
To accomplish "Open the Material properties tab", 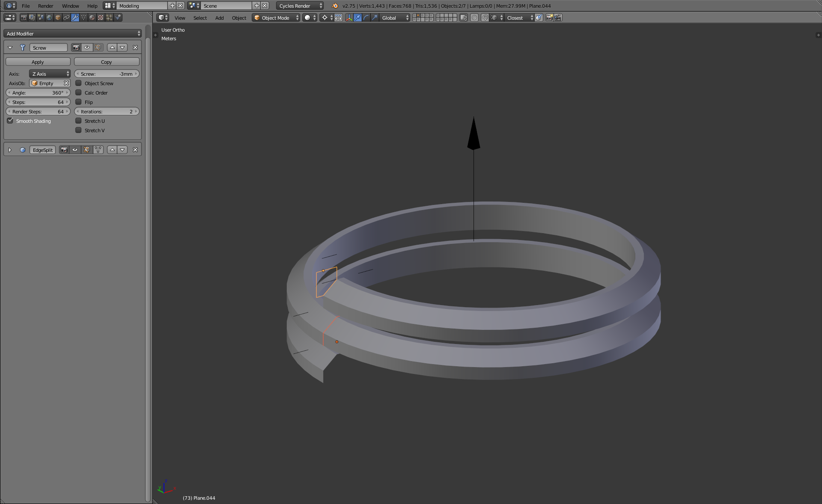I will tap(92, 18).
